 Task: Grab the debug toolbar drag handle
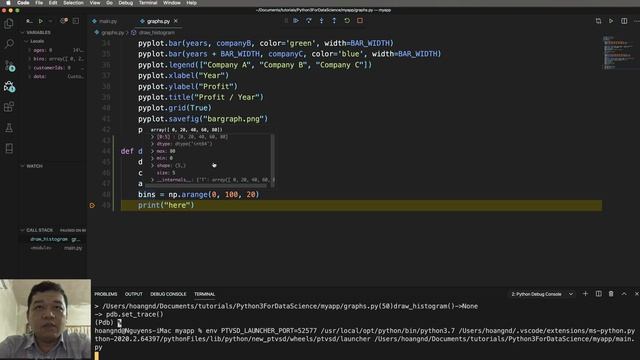(286, 21)
